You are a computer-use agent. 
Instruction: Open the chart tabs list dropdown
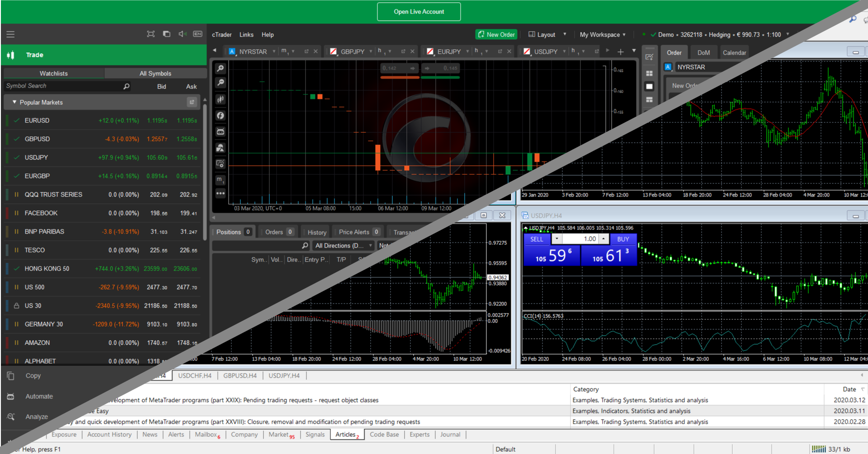click(x=634, y=51)
